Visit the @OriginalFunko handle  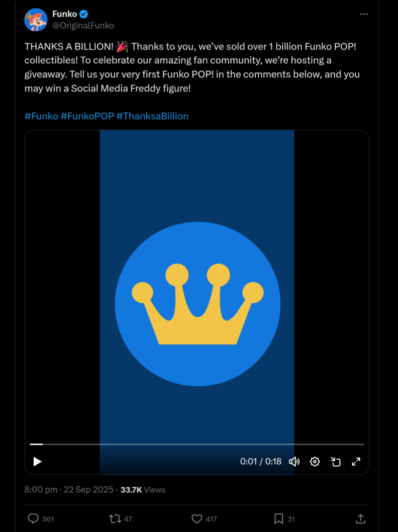pyautogui.click(x=83, y=26)
